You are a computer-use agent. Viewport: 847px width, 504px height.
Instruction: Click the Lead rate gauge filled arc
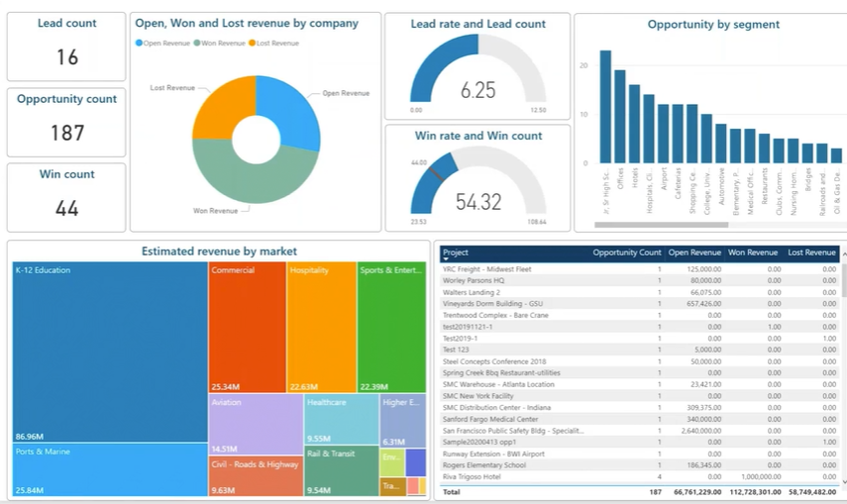[424, 72]
